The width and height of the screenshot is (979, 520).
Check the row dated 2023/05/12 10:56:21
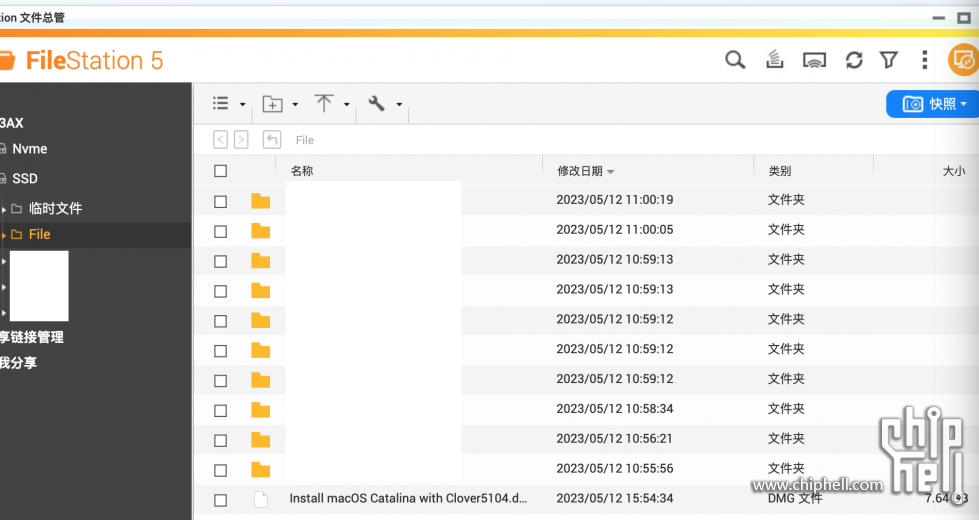coord(220,441)
